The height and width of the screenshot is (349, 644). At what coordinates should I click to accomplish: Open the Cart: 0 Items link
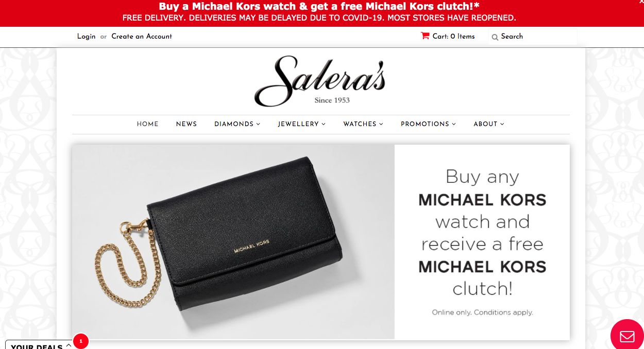pyautogui.click(x=453, y=36)
